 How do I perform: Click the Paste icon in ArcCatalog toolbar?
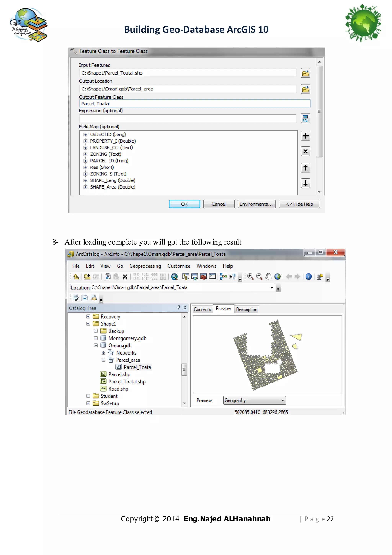click(x=116, y=277)
